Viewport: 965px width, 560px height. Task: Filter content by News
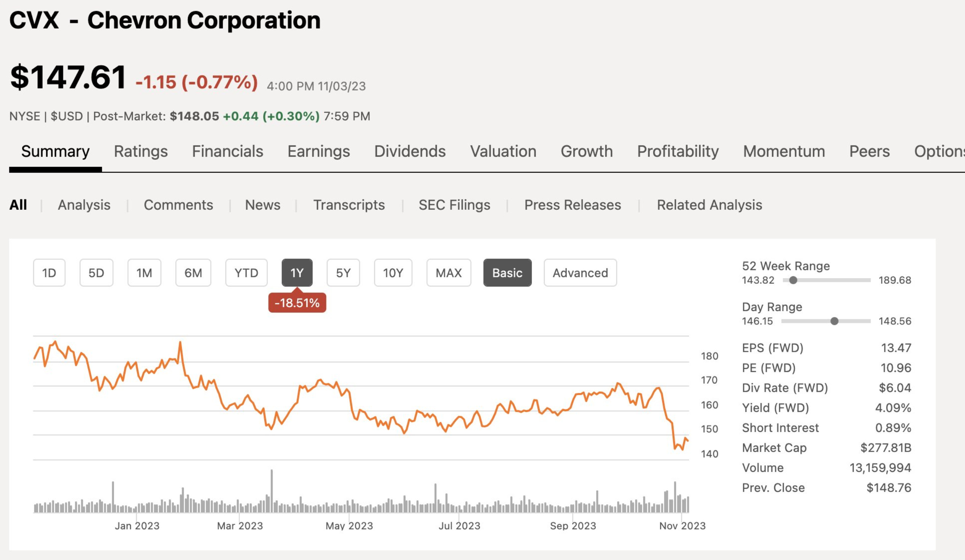pyautogui.click(x=263, y=205)
